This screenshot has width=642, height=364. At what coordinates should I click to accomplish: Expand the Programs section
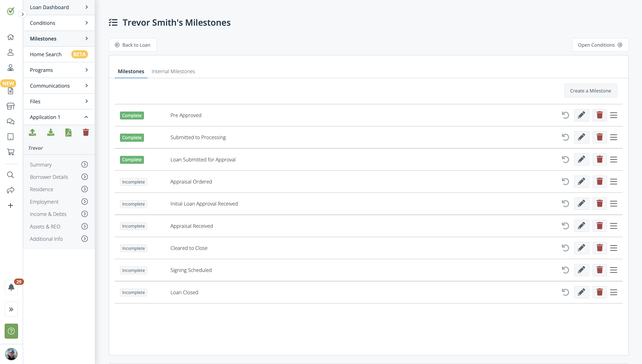click(x=59, y=70)
